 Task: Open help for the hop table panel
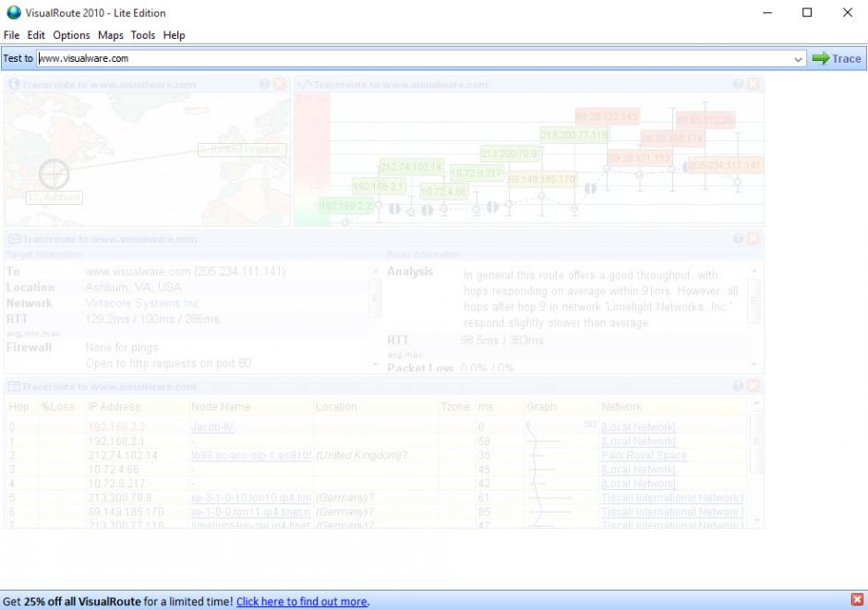coord(738,386)
